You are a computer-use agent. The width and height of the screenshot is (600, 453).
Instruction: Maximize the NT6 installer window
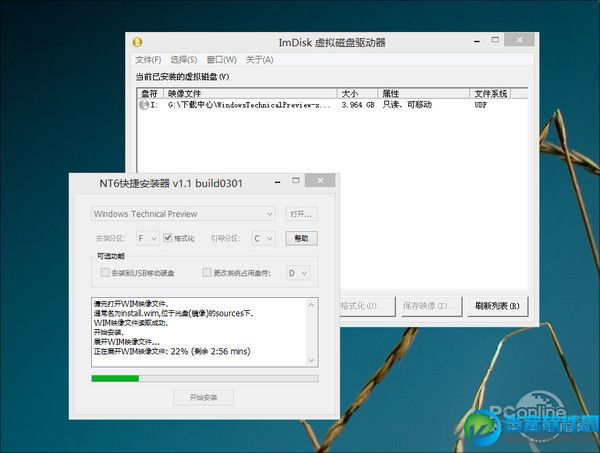[296, 181]
